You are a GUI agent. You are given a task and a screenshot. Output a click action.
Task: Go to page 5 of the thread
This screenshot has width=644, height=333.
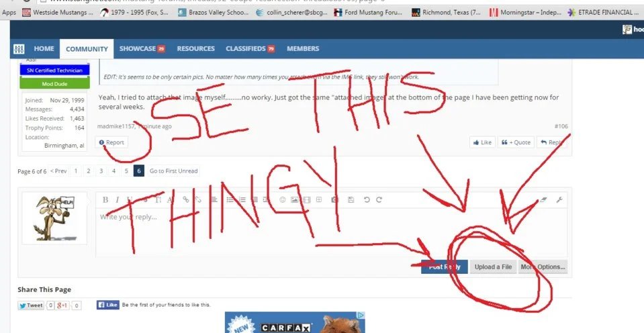(x=126, y=171)
